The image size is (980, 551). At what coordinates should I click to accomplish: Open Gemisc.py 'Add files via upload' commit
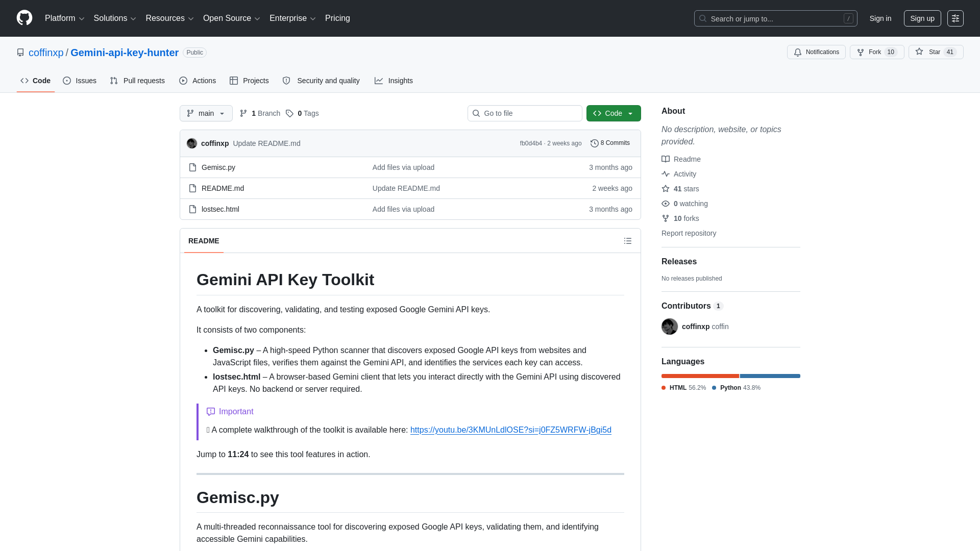click(x=403, y=167)
